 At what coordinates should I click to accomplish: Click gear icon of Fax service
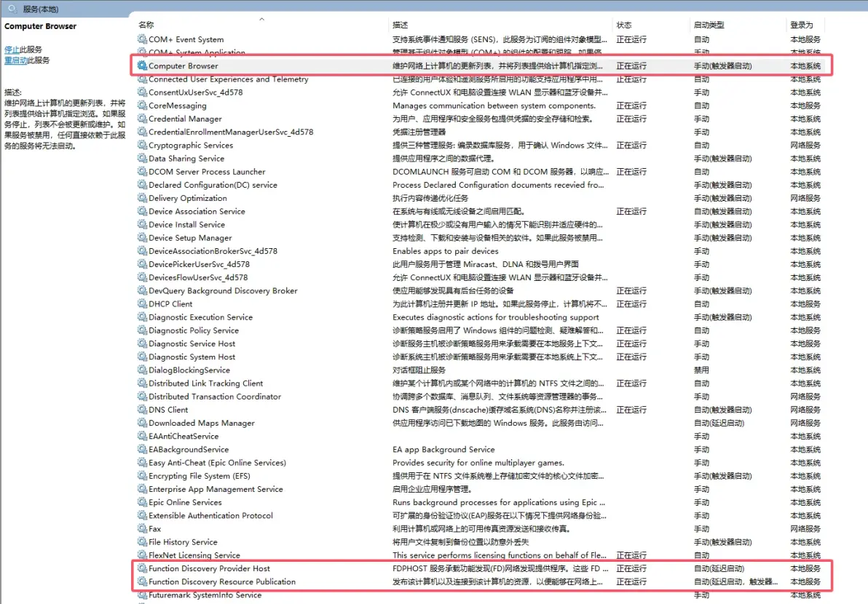142,529
